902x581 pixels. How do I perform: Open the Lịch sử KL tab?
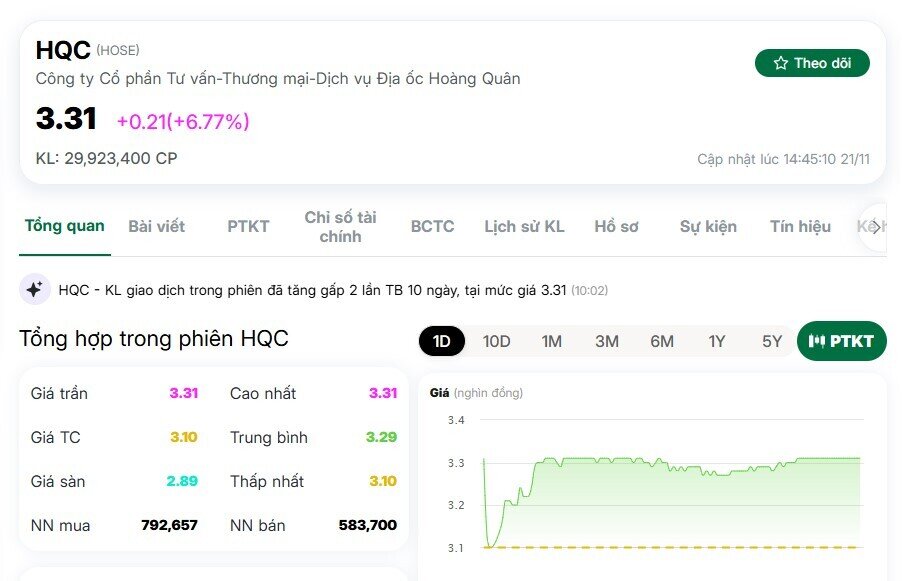tap(524, 227)
